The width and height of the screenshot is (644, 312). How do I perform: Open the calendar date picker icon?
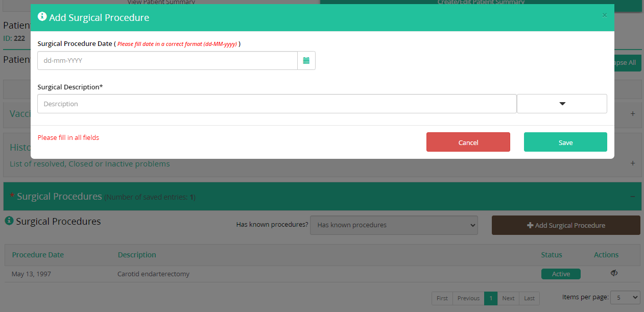click(306, 60)
